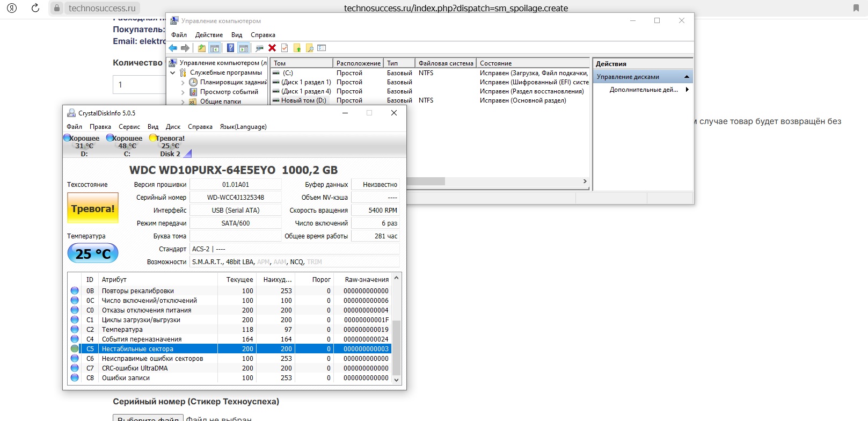Click the browser bookmark icon

[x=856, y=8]
